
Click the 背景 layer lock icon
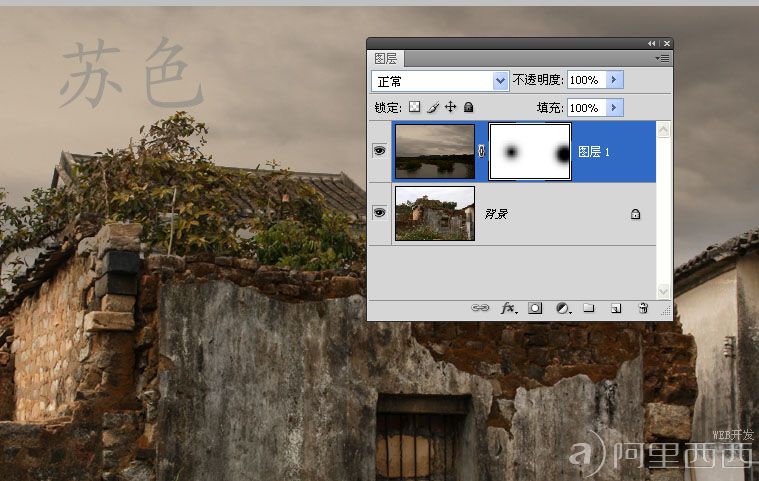pos(636,214)
